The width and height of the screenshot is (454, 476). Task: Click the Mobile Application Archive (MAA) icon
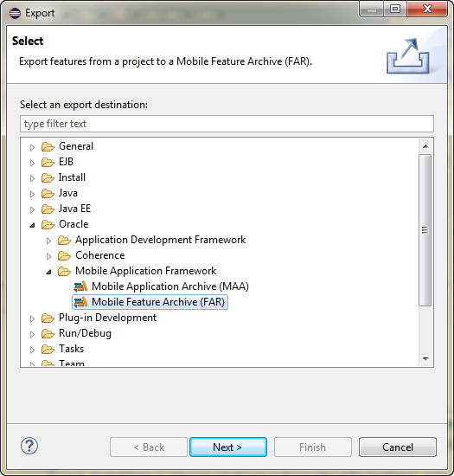click(x=80, y=286)
